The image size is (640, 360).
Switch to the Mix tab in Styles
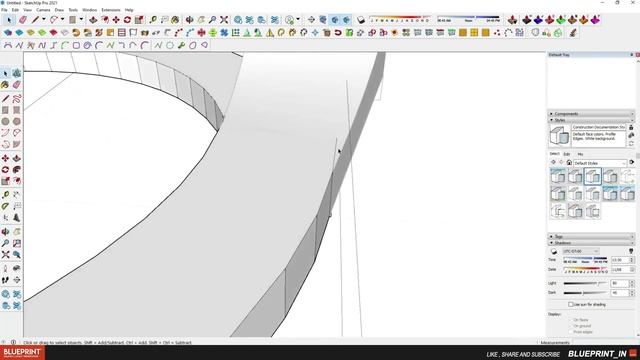coord(580,154)
